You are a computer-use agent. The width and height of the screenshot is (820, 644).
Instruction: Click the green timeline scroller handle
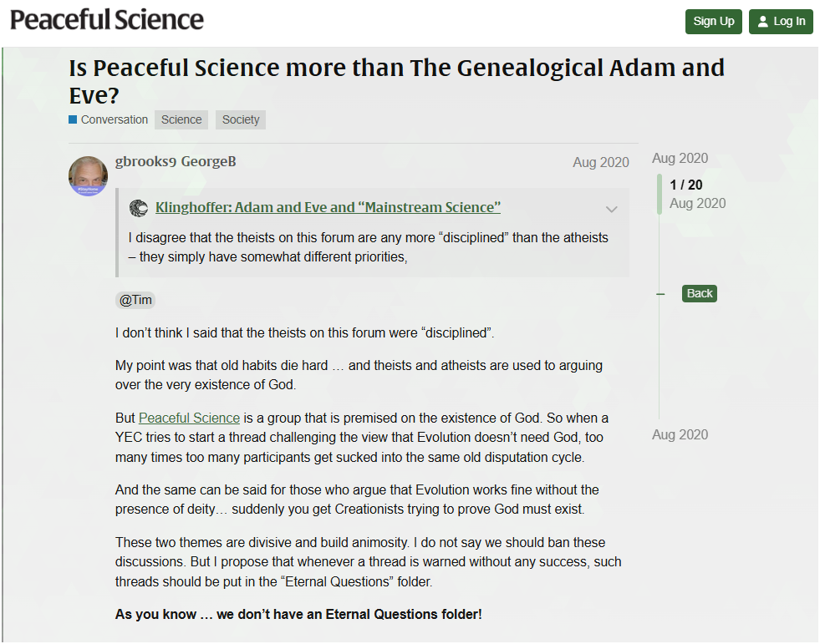660,194
